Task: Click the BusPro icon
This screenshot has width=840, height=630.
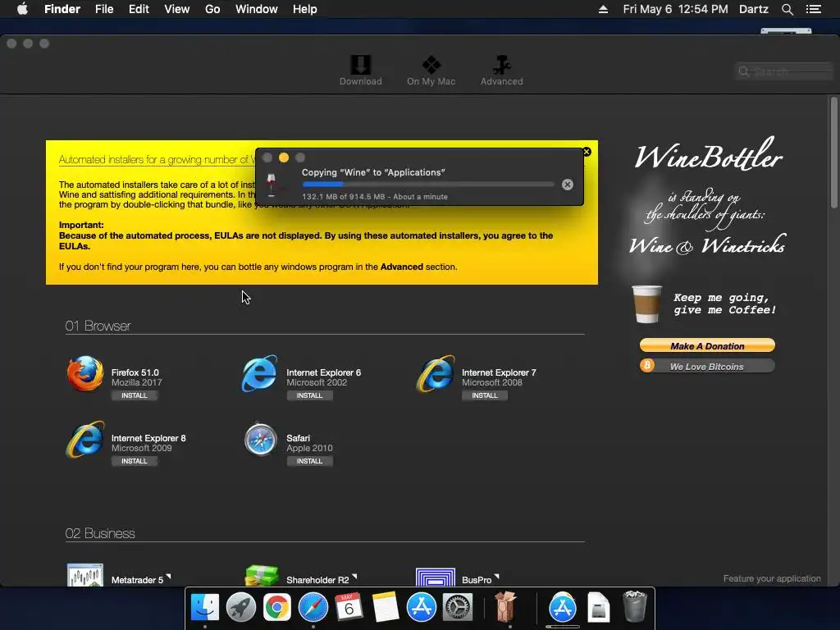Action: click(436, 577)
